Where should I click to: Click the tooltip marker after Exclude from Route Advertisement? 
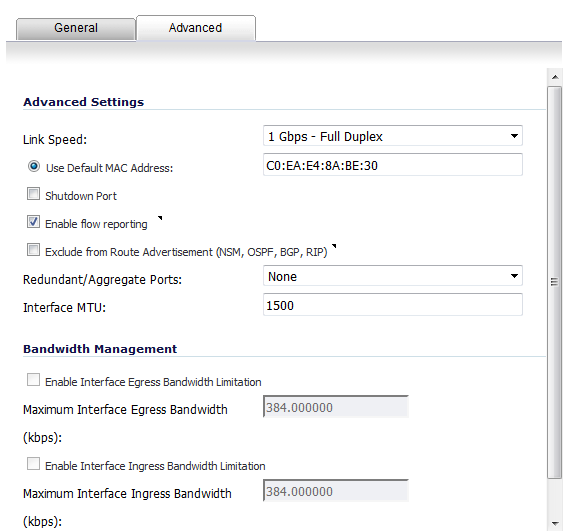click(334, 246)
